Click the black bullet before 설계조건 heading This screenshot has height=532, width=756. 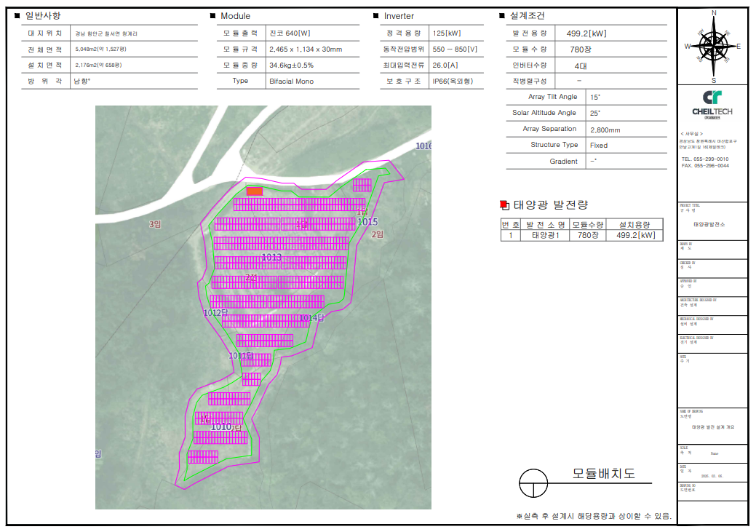(501, 16)
